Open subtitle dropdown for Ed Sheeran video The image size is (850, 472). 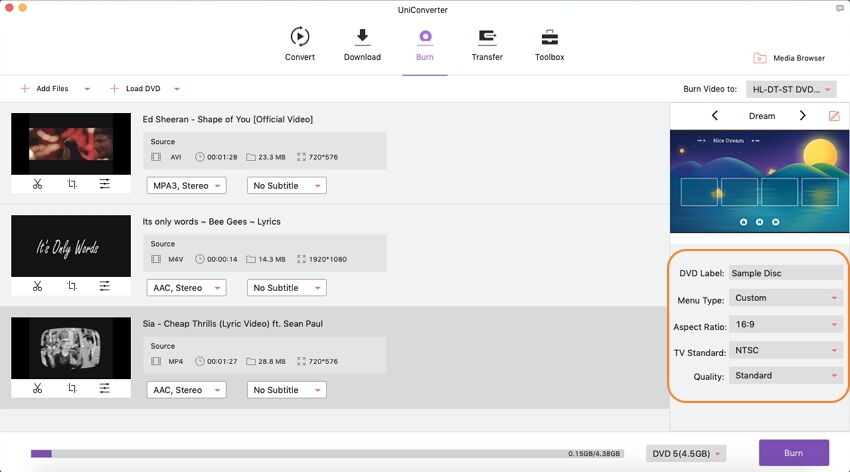point(287,185)
